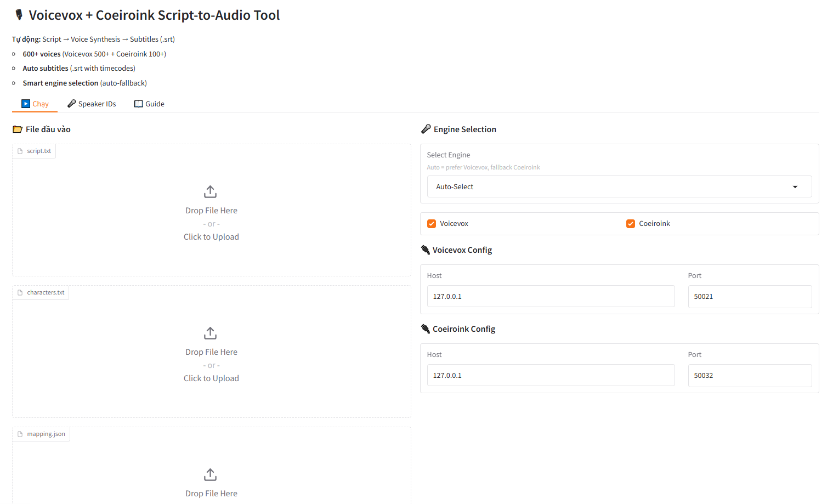The width and height of the screenshot is (833, 504).
Task: Uncheck the Coeiroink engine checkbox
Action: coord(631,224)
